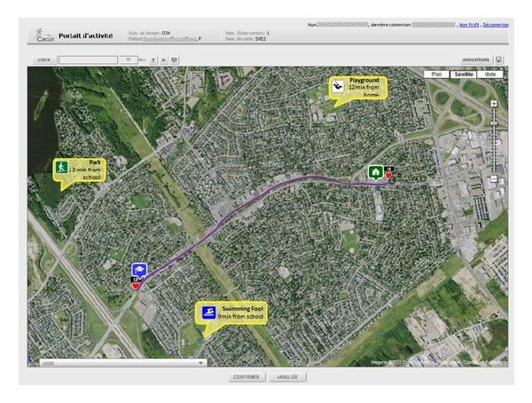Switch map to Satellite view
The height and width of the screenshot is (403, 532).
click(463, 75)
